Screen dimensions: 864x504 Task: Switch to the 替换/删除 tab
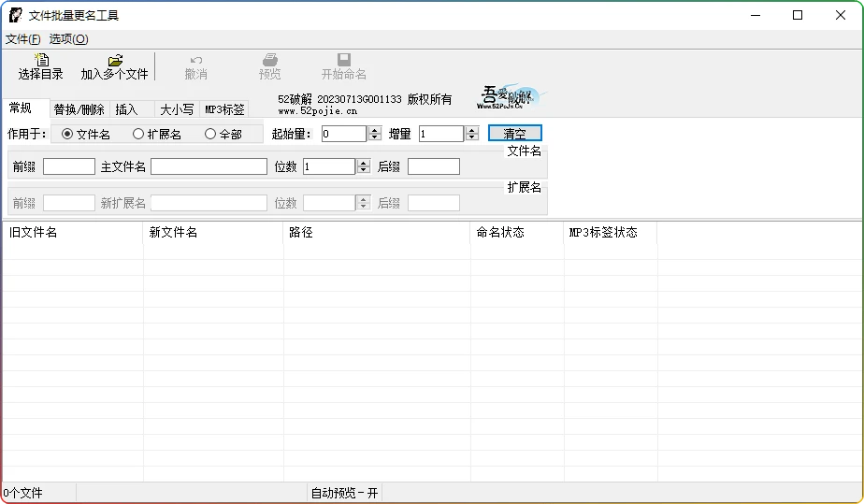[79, 109]
